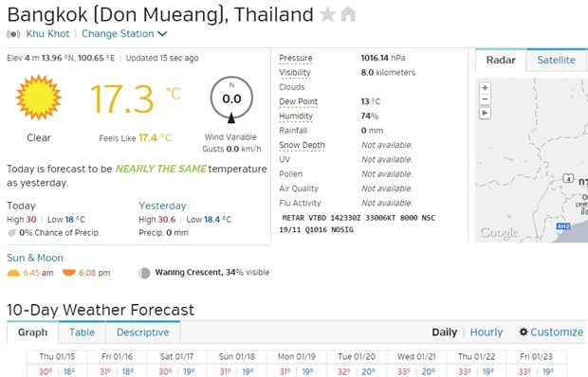Click the favorite star icon beside Thailand
This screenshot has width=588, height=377.
(x=327, y=14)
